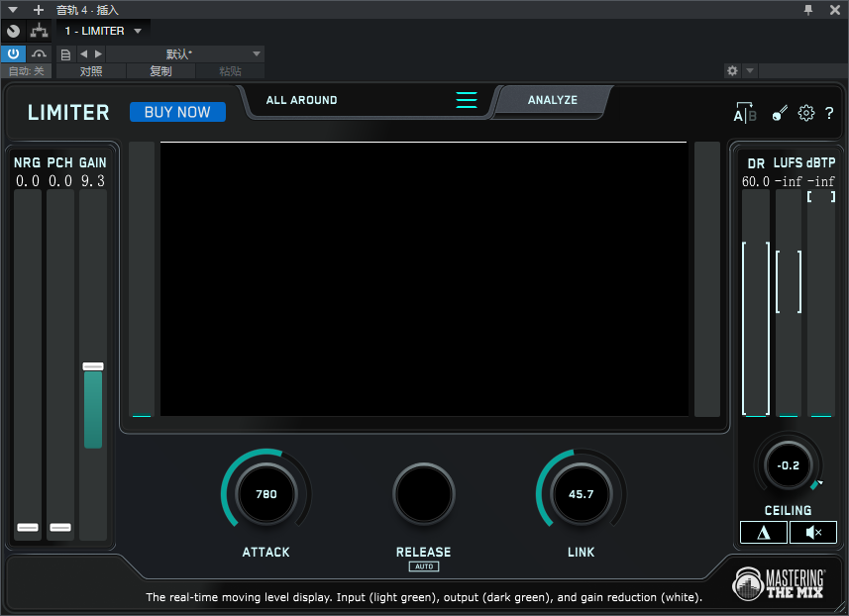The height and width of the screenshot is (616, 849).
Task: Click the preset file document icon
Action: point(65,54)
